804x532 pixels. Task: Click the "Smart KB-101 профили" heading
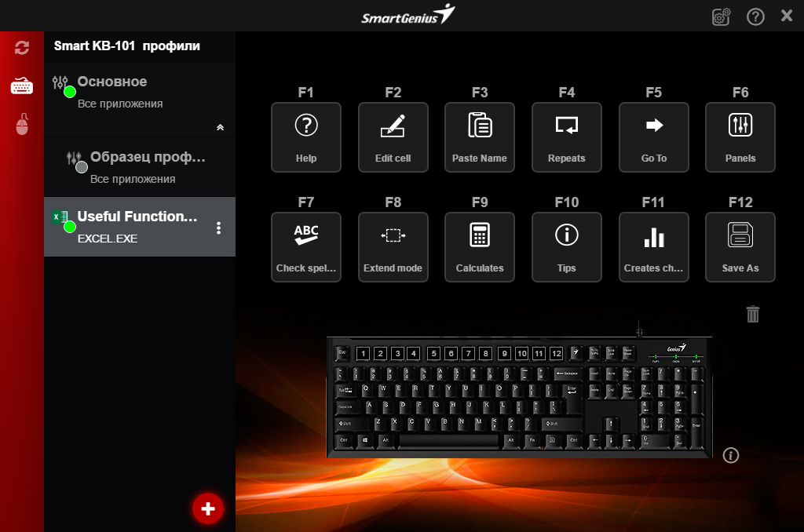[x=126, y=46]
